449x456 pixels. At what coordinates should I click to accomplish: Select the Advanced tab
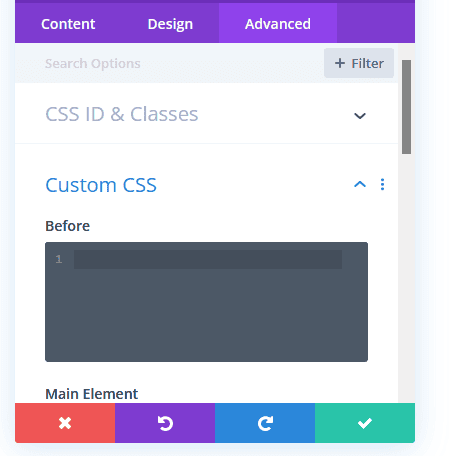point(278,24)
